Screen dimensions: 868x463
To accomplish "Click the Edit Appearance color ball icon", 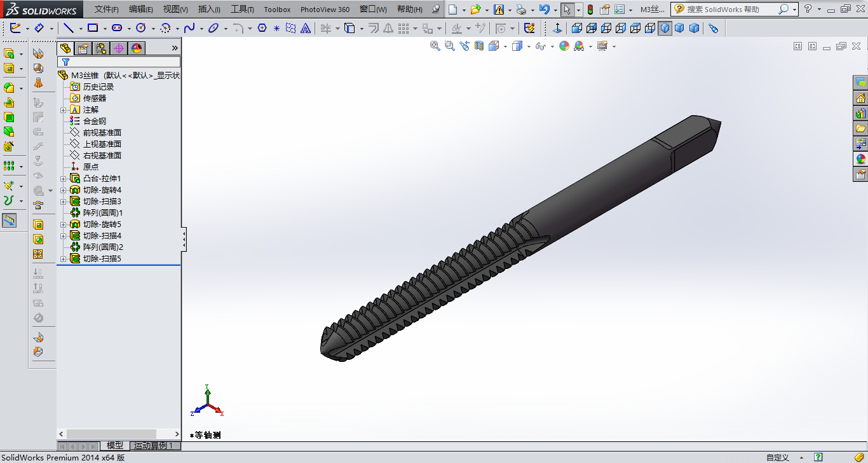I will pos(564,46).
